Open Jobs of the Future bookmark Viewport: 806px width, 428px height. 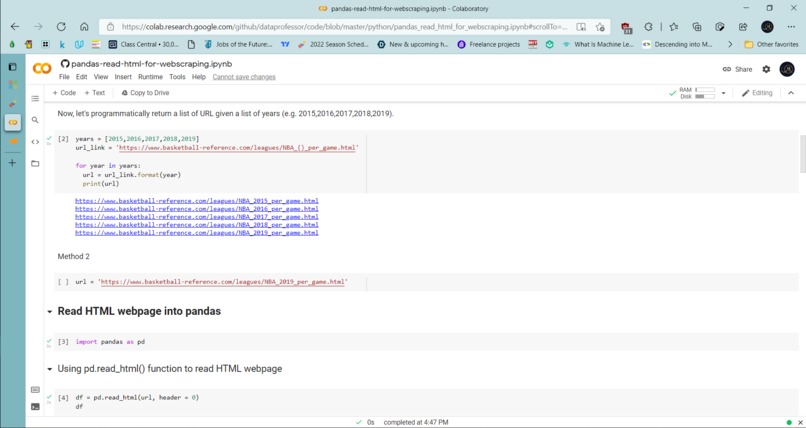coord(239,45)
